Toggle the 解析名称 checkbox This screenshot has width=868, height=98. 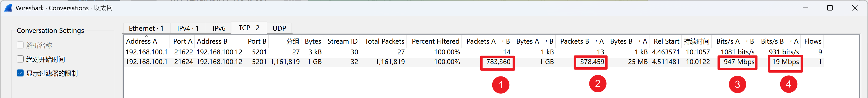20,45
